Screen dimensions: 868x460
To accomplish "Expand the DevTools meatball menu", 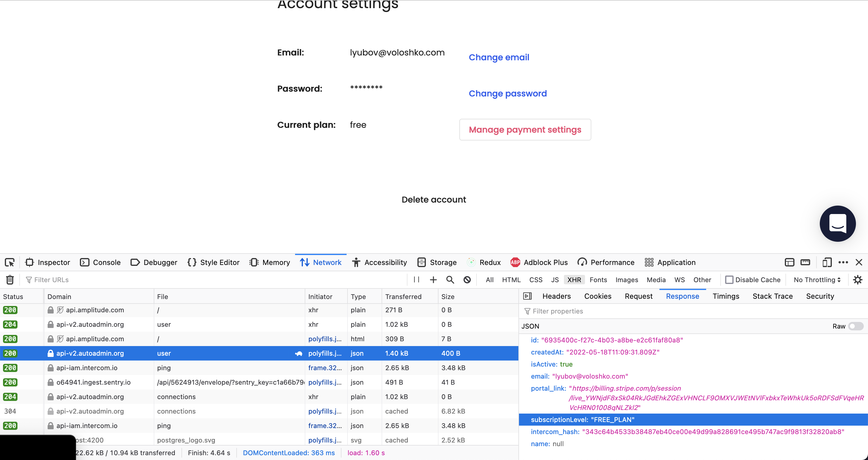I will tap(844, 262).
